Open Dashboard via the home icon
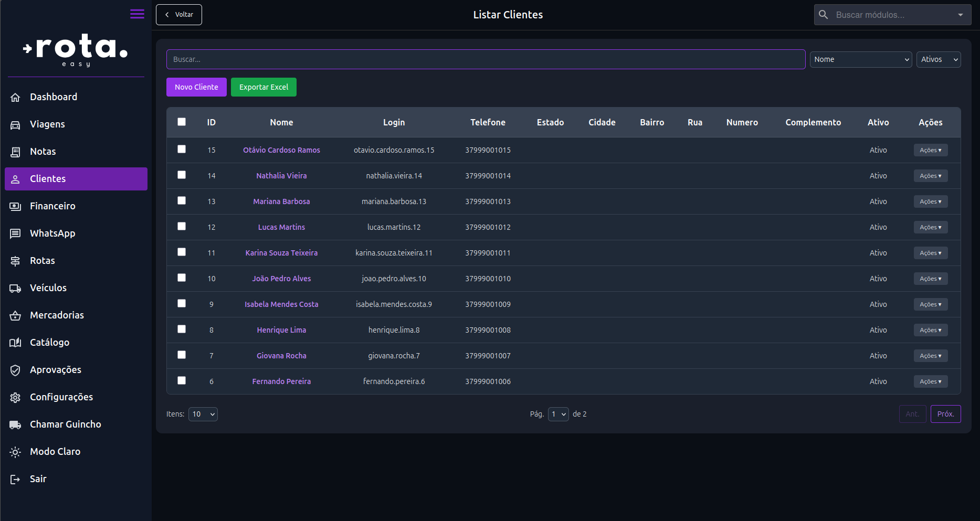 (x=15, y=97)
